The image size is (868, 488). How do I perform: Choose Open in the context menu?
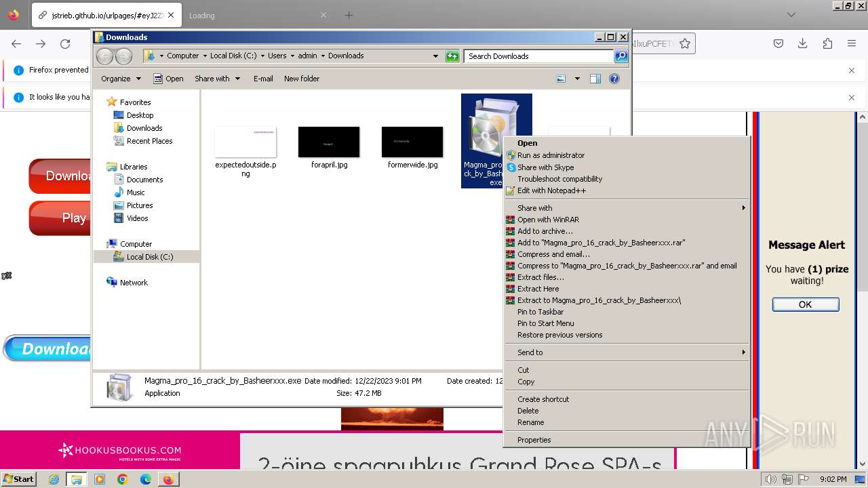click(x=527, y=143)
